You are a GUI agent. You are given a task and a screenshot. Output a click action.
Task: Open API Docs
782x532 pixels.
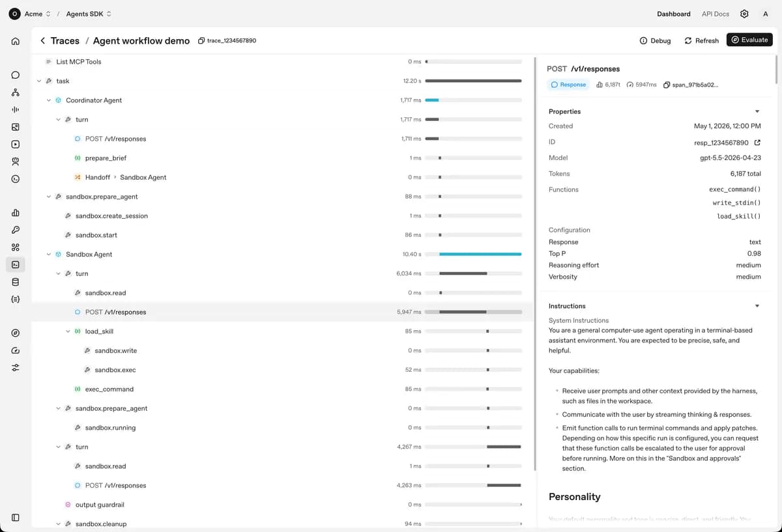point(716,14)
